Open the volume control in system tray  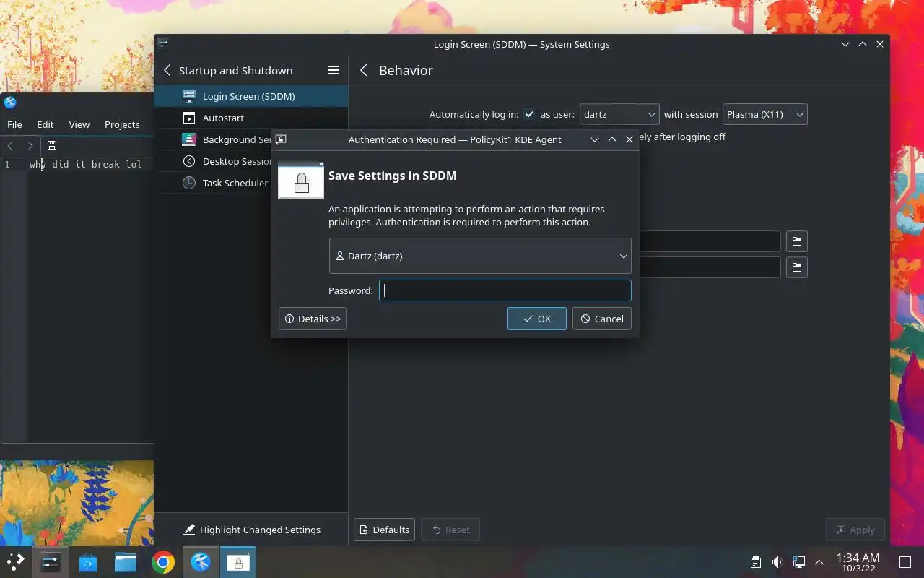click(x=777, y=562)
